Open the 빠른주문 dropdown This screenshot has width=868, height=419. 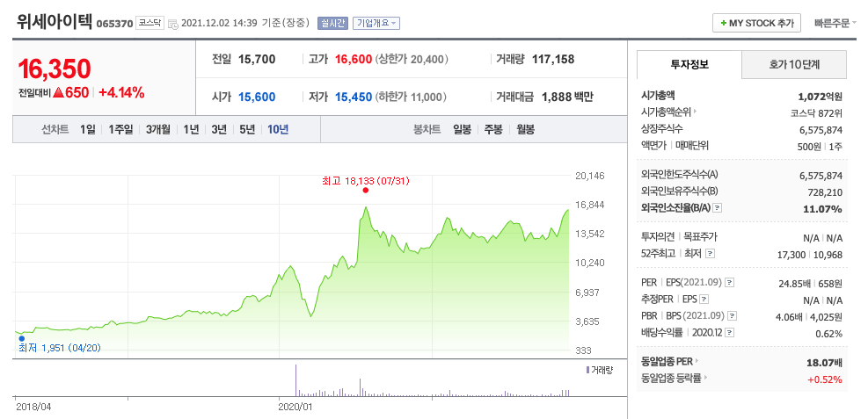(835, 23)
